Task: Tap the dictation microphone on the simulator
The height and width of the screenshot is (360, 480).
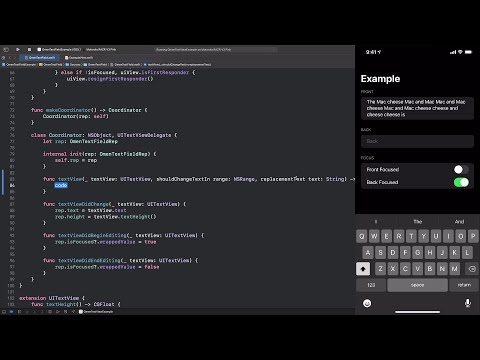Action: 468,303
